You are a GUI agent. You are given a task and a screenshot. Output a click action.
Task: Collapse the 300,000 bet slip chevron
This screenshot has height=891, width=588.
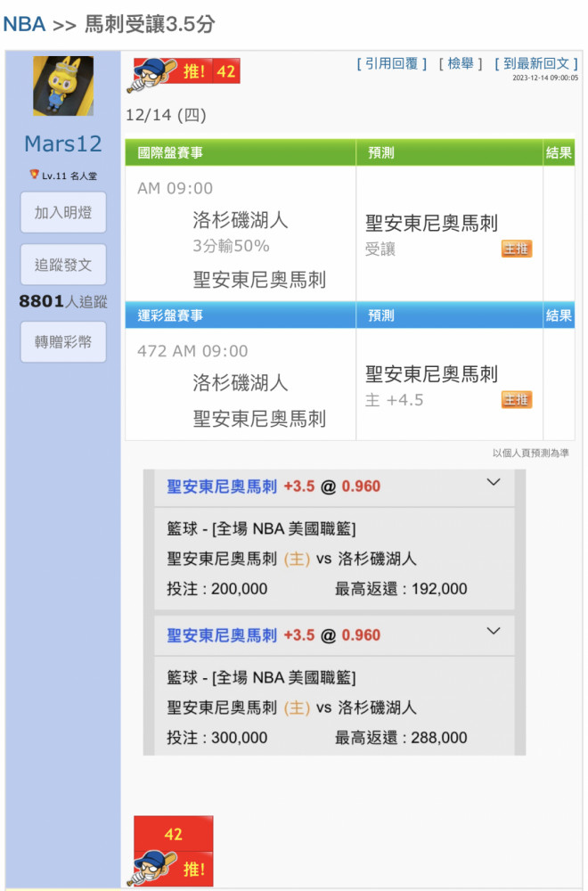point(494,631)
